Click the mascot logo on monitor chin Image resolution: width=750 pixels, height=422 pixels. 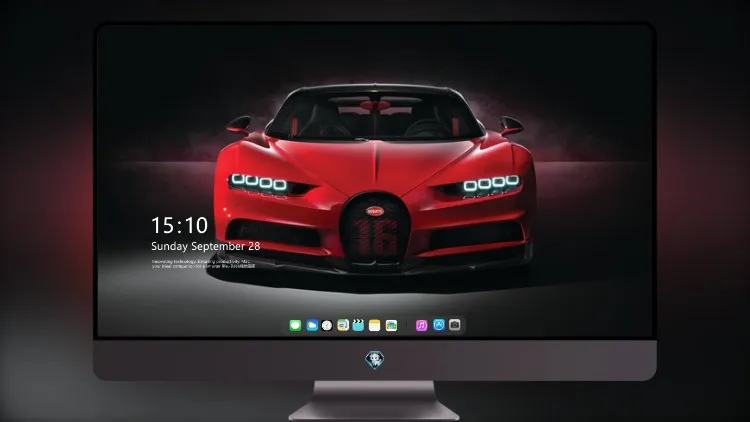[375, 360]
